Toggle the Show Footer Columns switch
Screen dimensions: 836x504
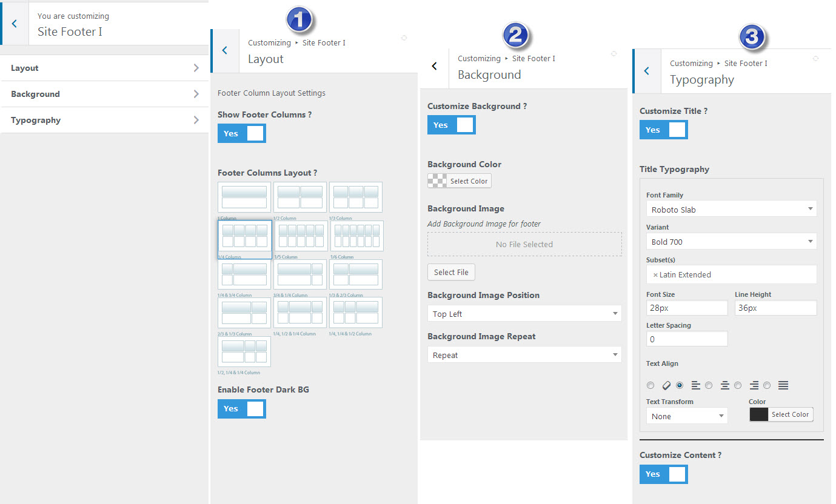tap(242, 133)
